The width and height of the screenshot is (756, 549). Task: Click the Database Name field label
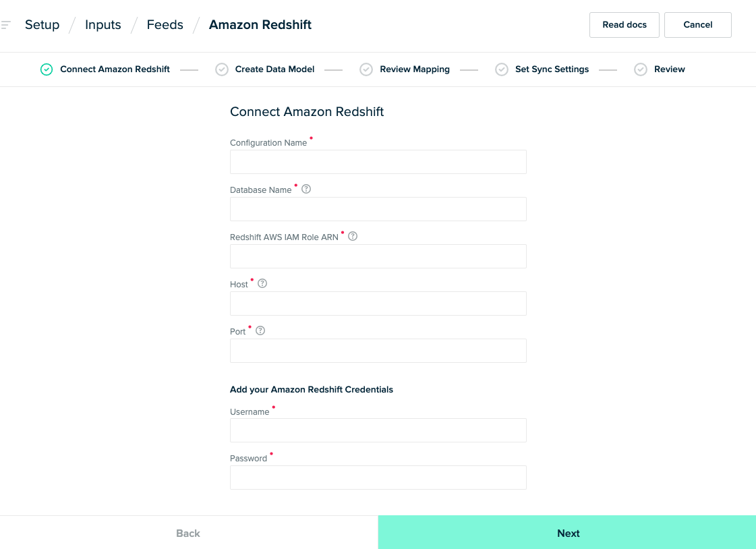[x=261, y=190]
